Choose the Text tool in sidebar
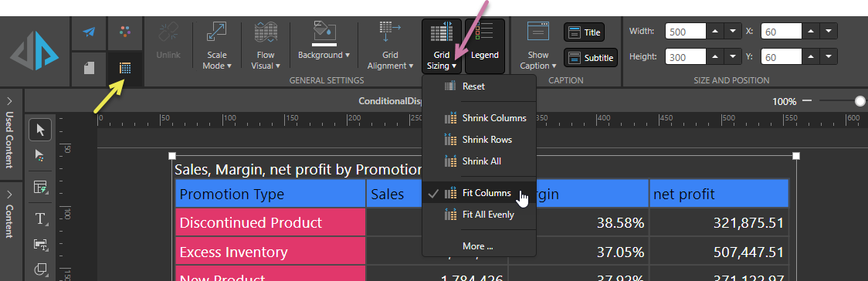The height and width of the screenshot is (281, 868). pos(40,219)
